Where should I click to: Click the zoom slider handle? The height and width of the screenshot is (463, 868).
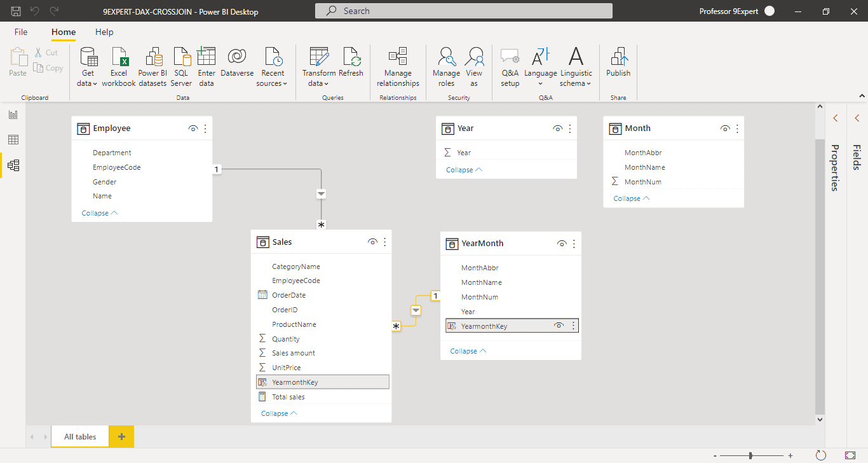pos(751,455)
